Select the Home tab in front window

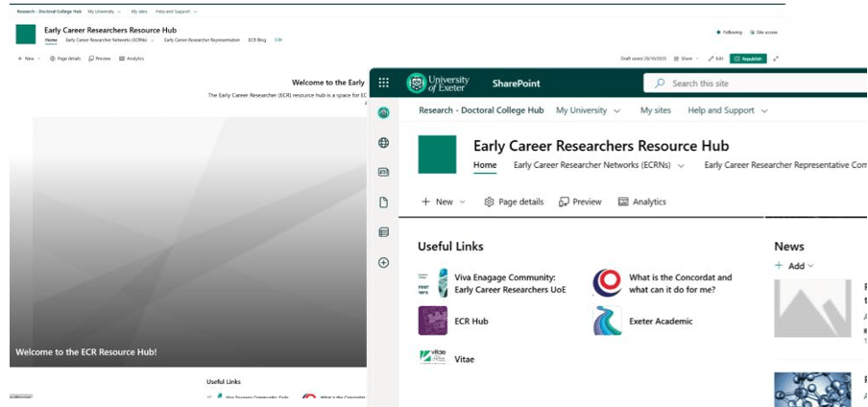tap(485, 165)
